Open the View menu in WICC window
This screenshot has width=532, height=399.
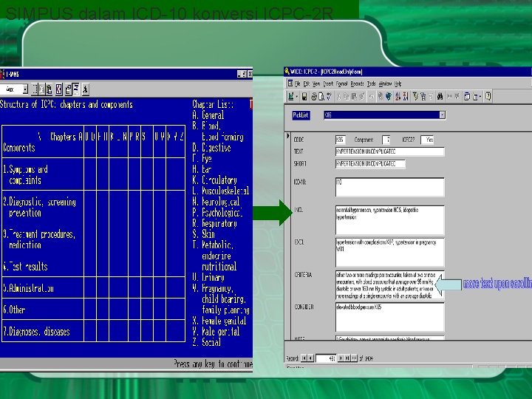316,83
